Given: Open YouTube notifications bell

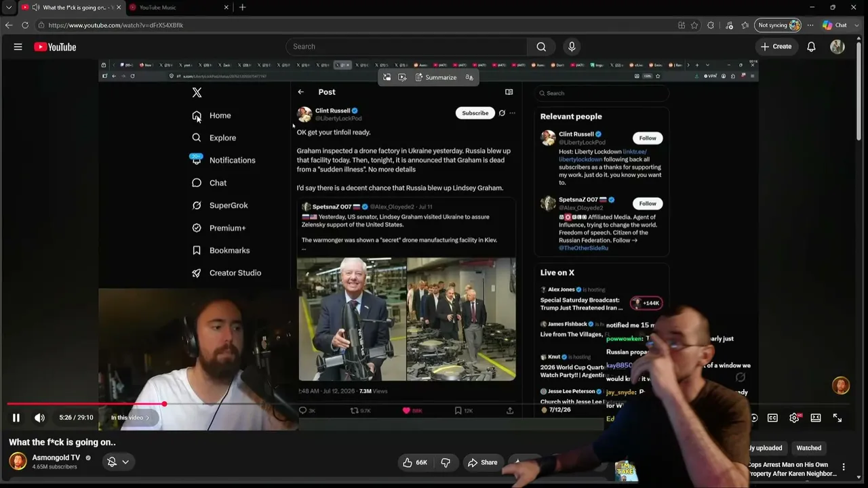Looking at the screenshot, I should (x=811, y=47).
